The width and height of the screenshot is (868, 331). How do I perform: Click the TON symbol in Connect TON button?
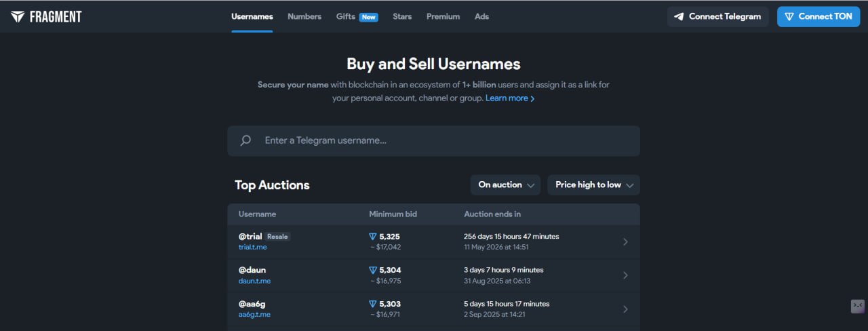coord(789,16)
